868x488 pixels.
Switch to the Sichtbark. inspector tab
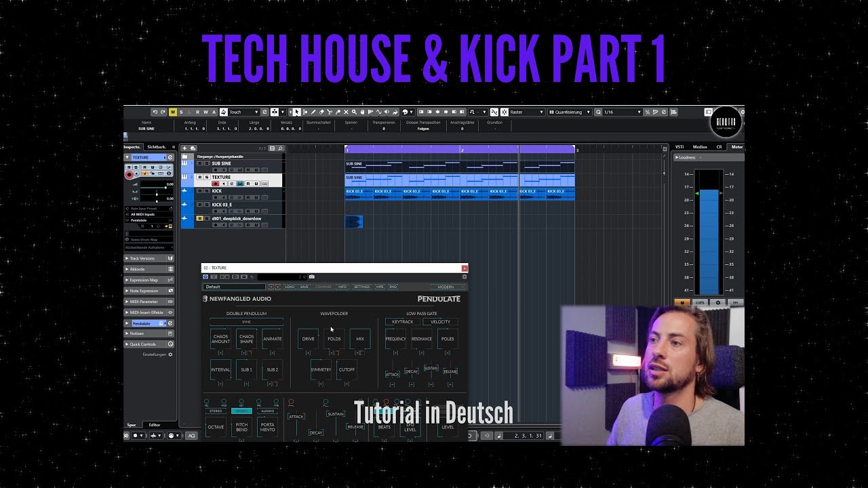click(157, 147)
